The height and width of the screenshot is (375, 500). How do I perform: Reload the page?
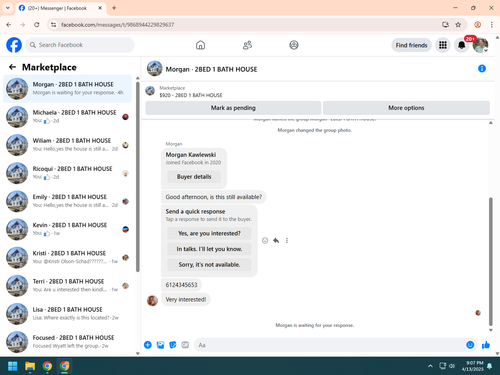pyautogui.click(x=37, y=25)
